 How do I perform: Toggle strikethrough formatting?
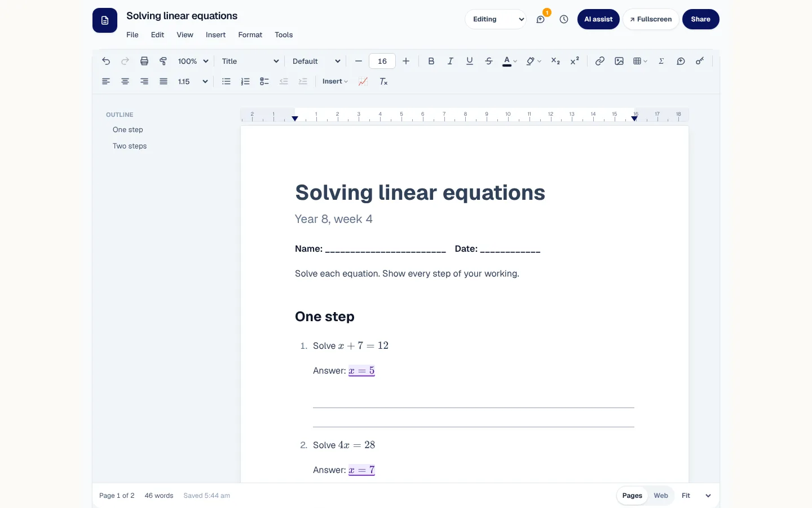pyautogui.click(x=489, y=61)
